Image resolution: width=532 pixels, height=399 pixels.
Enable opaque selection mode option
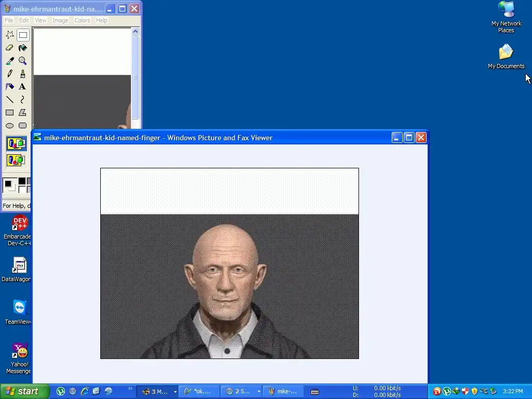click(16, 143)
